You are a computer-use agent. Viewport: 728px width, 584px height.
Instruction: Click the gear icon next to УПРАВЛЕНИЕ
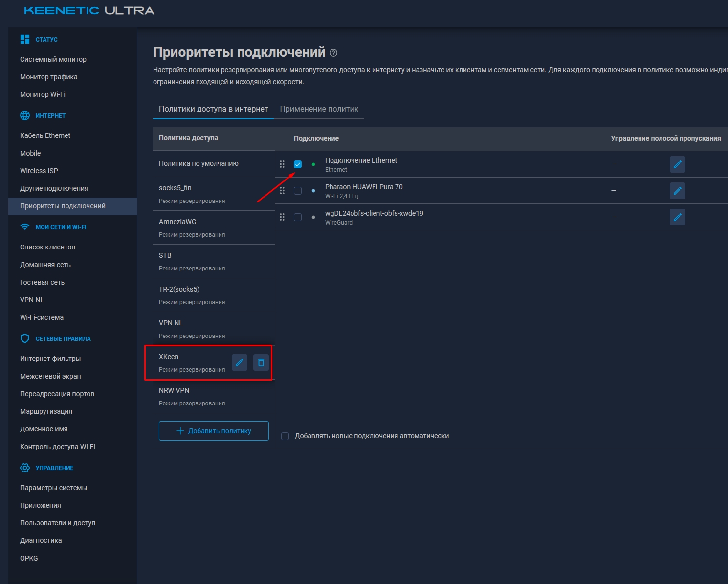click(24, 468)
